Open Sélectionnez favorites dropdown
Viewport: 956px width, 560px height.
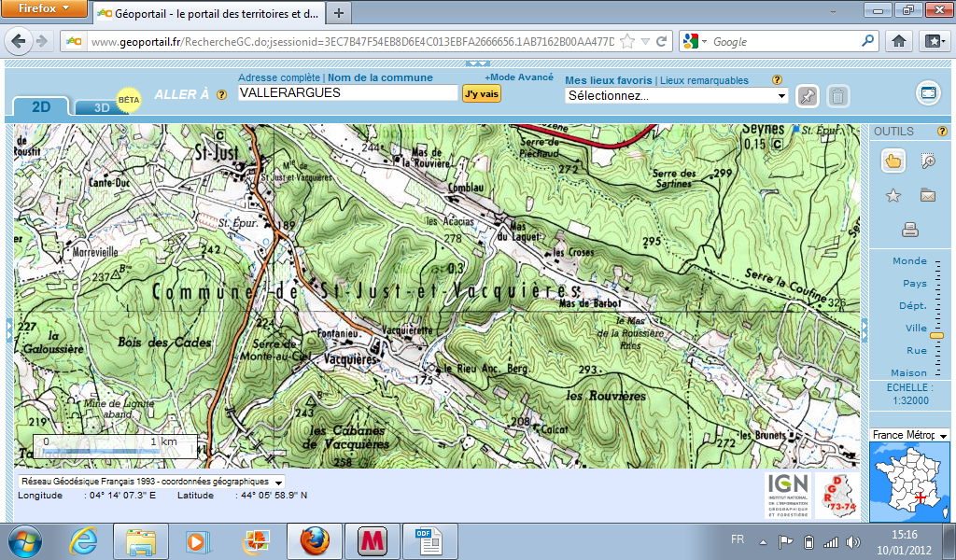point(677,96)
